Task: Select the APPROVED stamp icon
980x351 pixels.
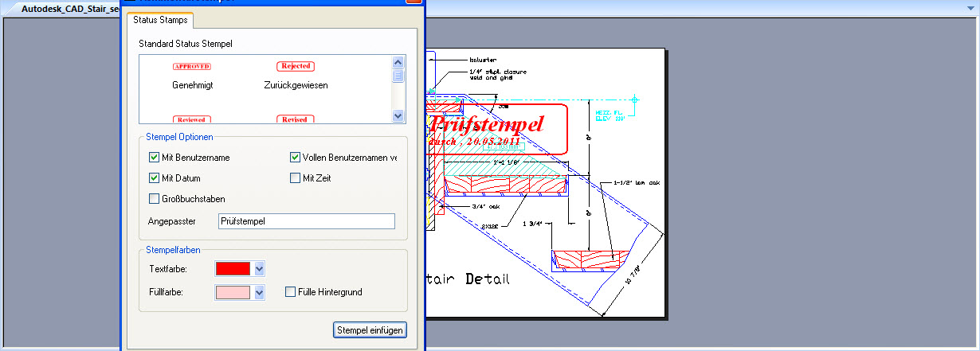Action: coord(191,67)
